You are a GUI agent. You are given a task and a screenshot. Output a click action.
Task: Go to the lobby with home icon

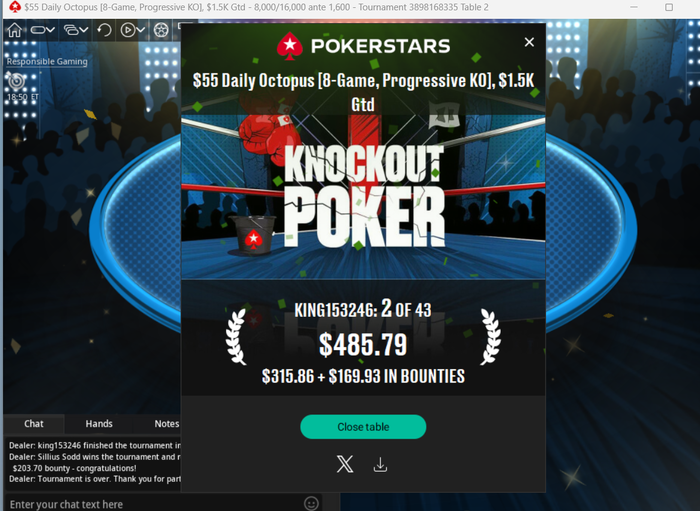pos(14,30)
